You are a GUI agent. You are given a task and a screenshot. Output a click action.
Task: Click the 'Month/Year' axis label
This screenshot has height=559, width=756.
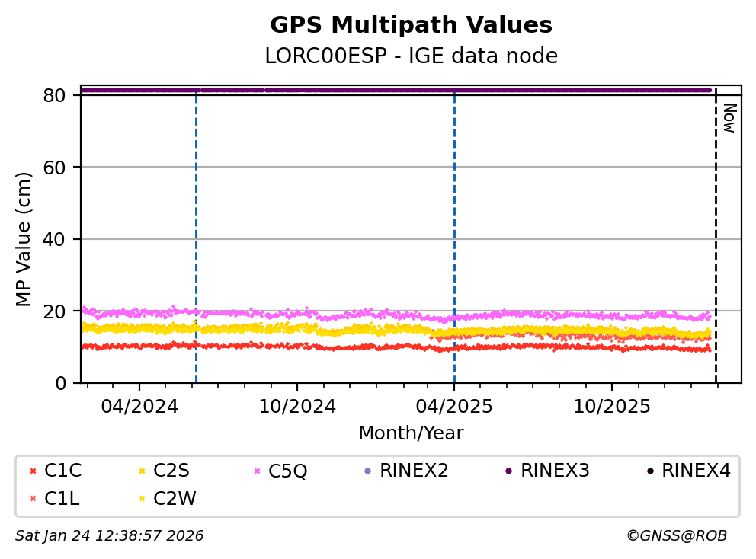coord(411,433)
